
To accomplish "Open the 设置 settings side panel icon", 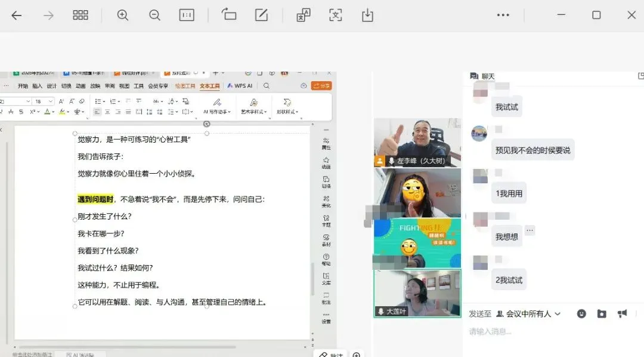I will pos(326,318).
